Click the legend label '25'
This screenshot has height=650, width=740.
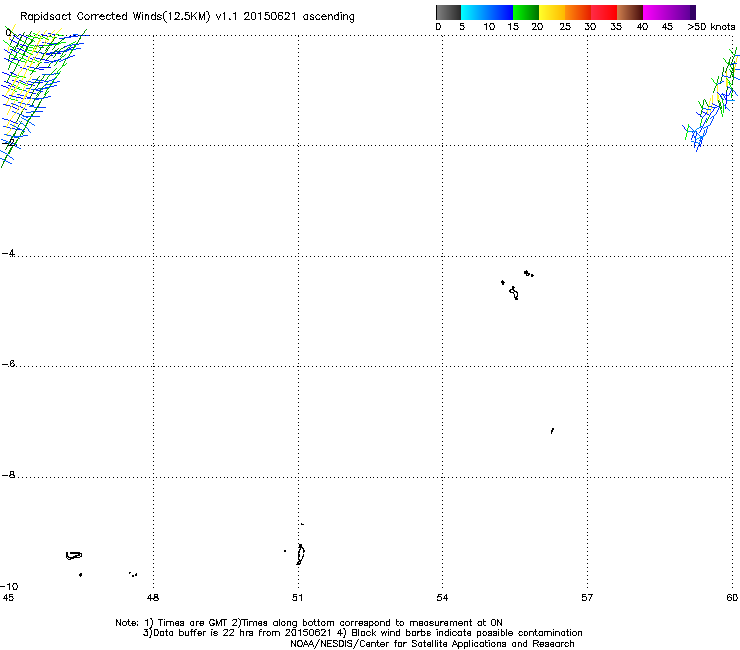click(x=565, y=27)
